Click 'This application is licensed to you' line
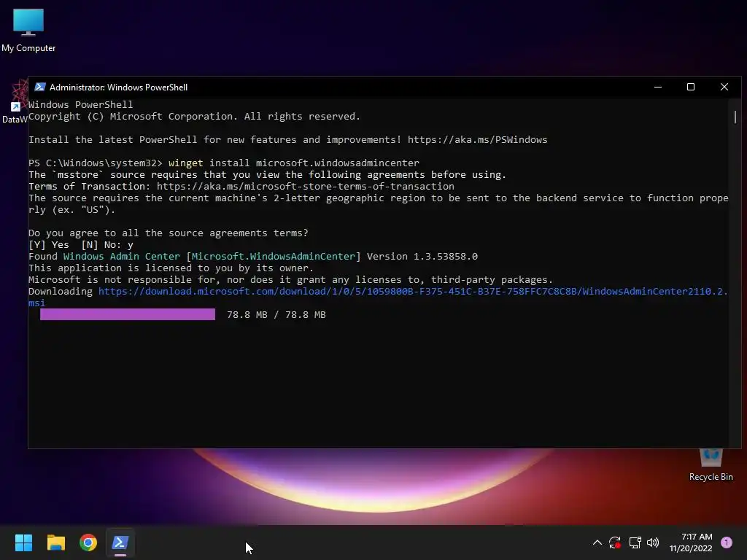747x560 pixels. coord(171,268)
